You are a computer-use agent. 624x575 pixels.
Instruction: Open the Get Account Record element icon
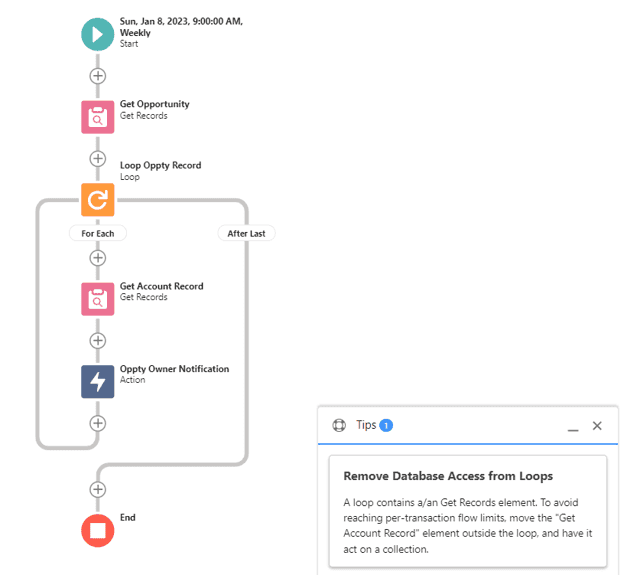98,299
